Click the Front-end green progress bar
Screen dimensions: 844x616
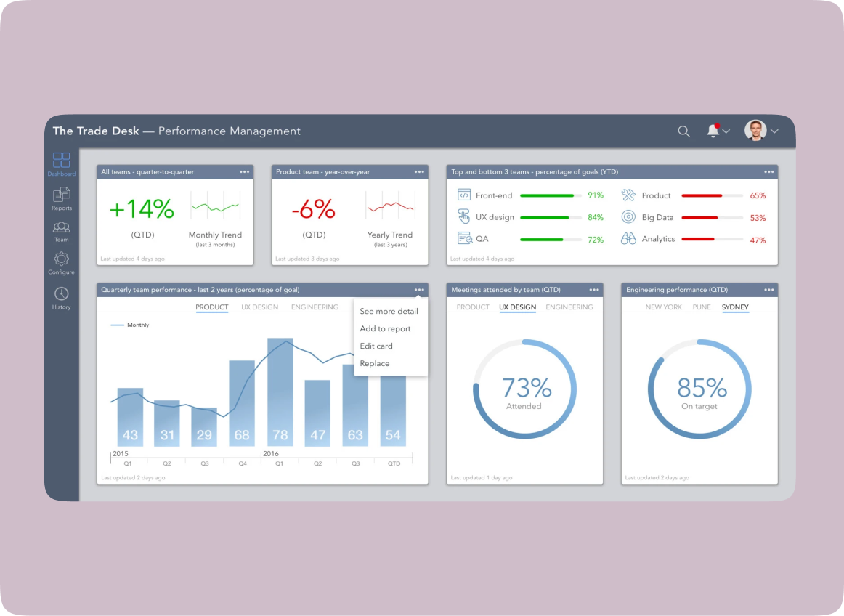click(551, 195)
